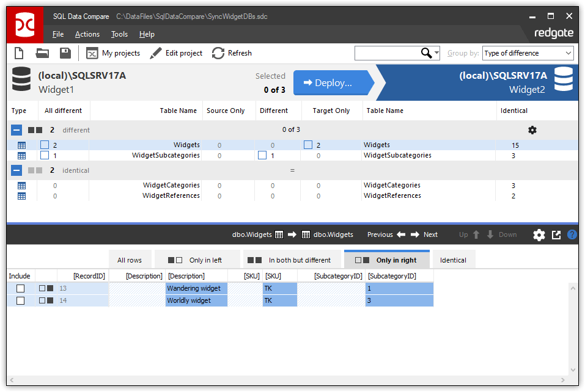Image resolution: width=585 pixels, height=392 pixels.
Task: Open project with the folder icon
Action: pos(42,53)
